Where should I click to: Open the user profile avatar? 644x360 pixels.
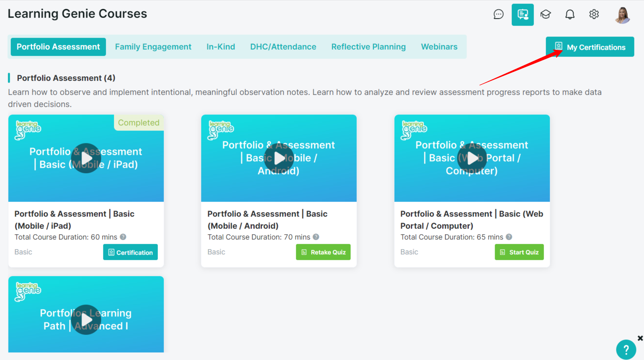pos(622,15)
